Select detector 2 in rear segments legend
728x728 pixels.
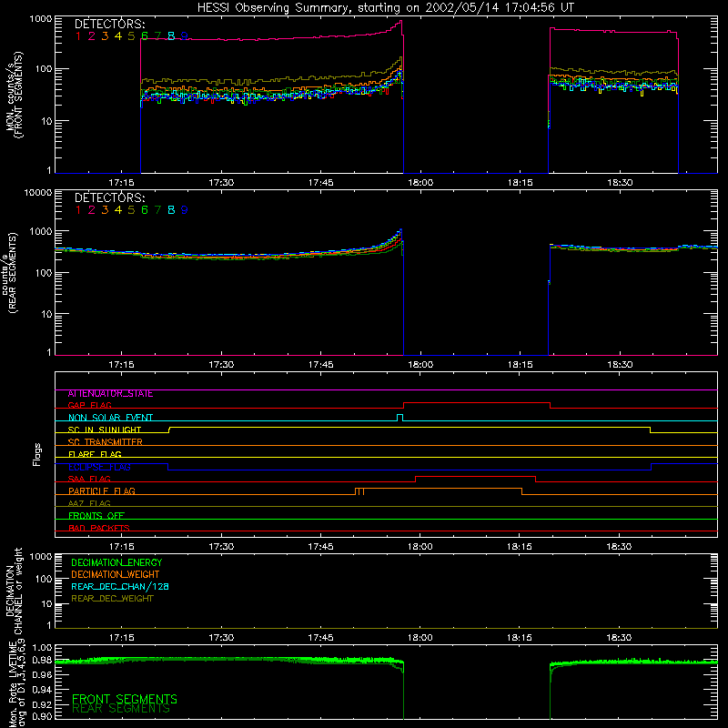(92, 210)
